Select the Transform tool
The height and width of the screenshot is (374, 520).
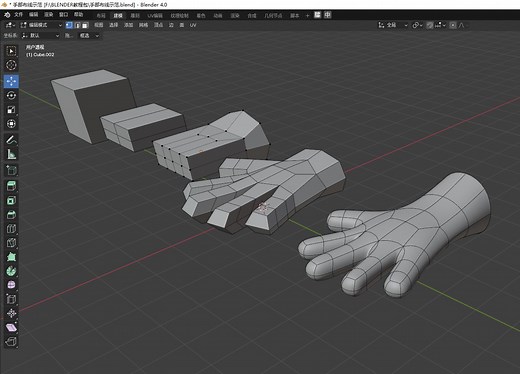click(11, 124)
